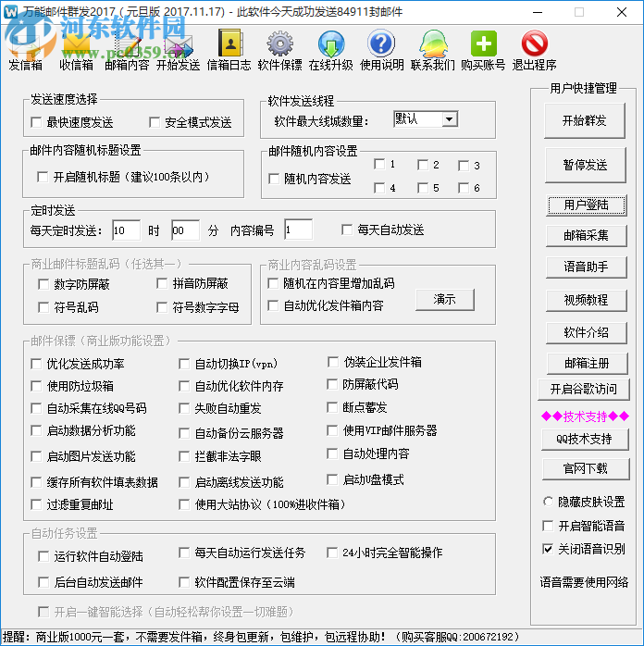
Task: Check random content number 3 box
Action: tap(464, 166)
